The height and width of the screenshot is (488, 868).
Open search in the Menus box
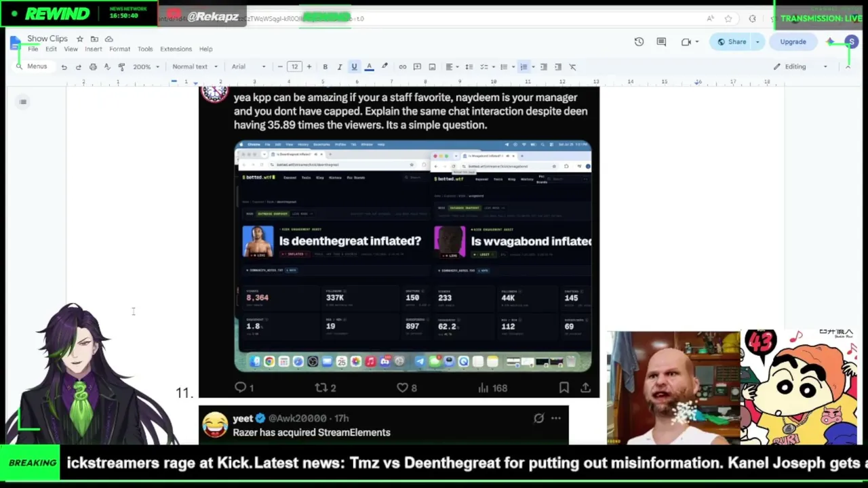[32, 66]
